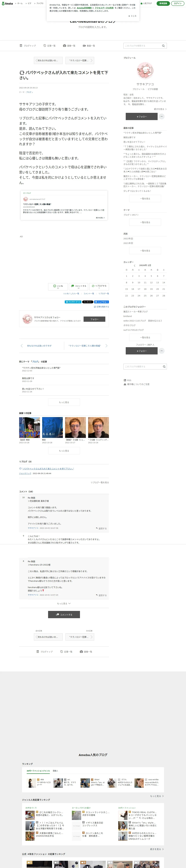Screen dimensions: 186x868
Task: Click 一覧を見る under recent articles
Action: 145,199
